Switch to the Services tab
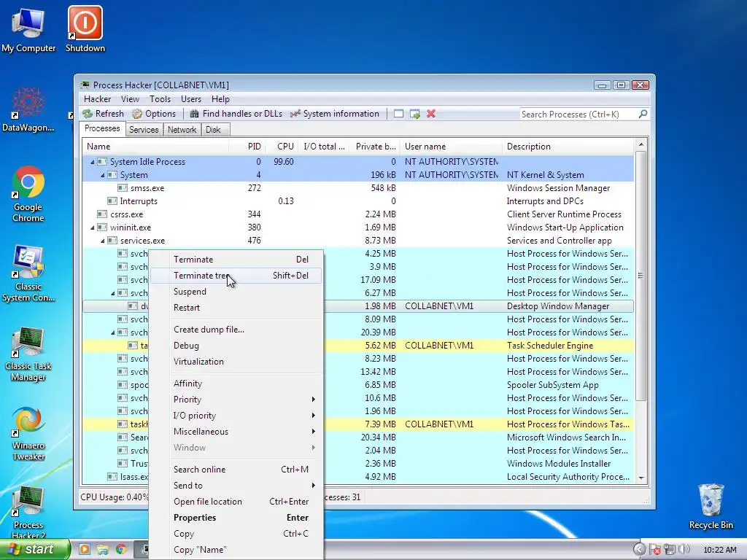This screenshot has width=747, height=560. (x=144, y=130)
